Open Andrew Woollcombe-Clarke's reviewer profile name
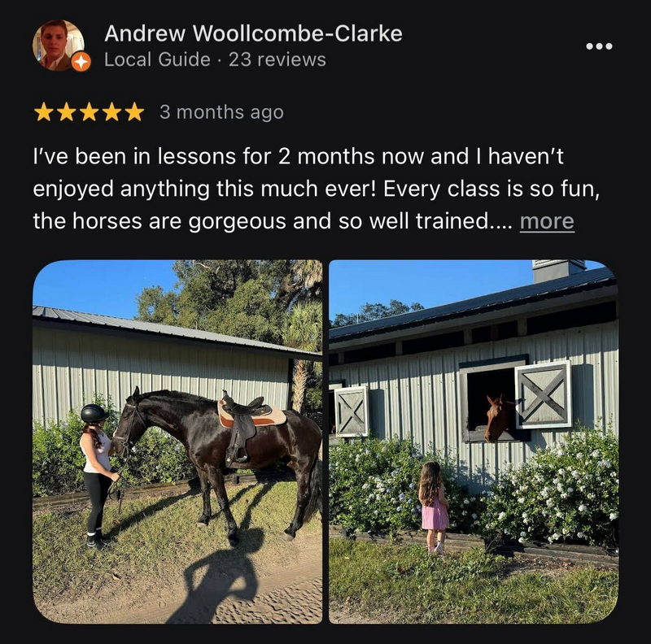 (x=253, y=33)
